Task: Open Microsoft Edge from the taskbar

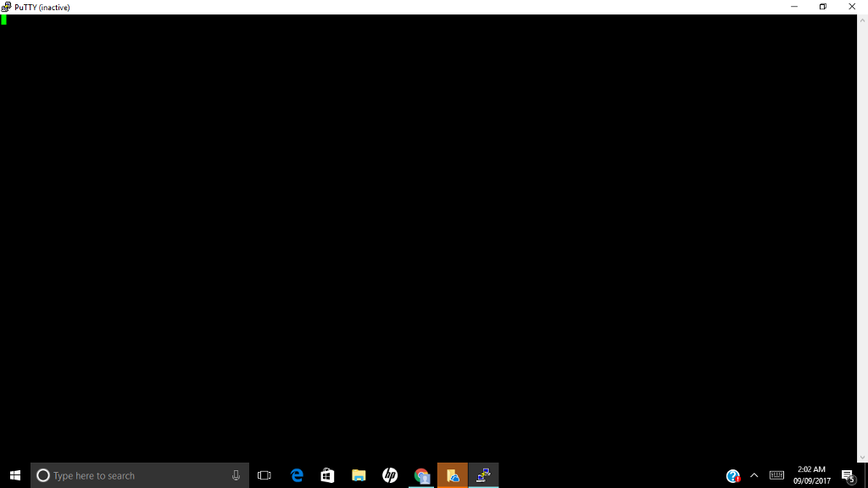Action: coord(296,475)
